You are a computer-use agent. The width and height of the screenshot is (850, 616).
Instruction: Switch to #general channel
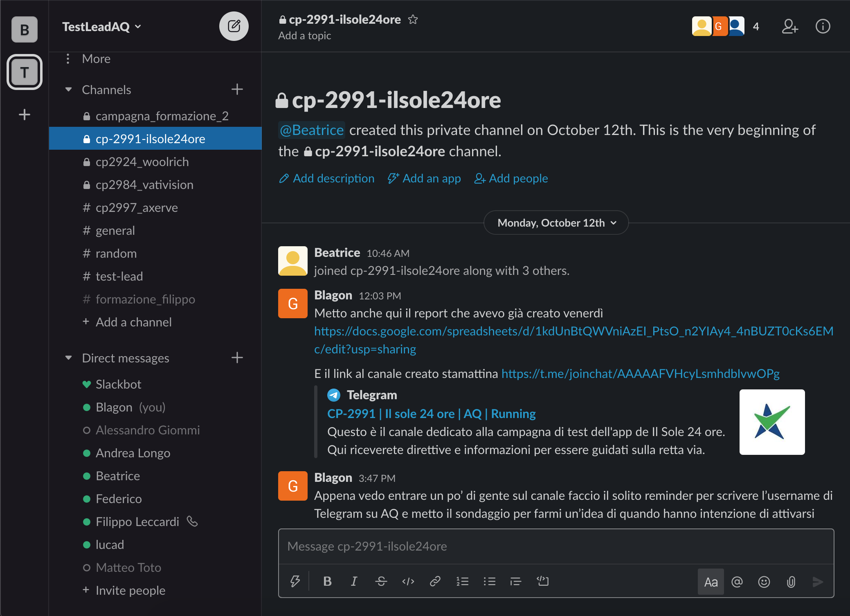(155, 231)
